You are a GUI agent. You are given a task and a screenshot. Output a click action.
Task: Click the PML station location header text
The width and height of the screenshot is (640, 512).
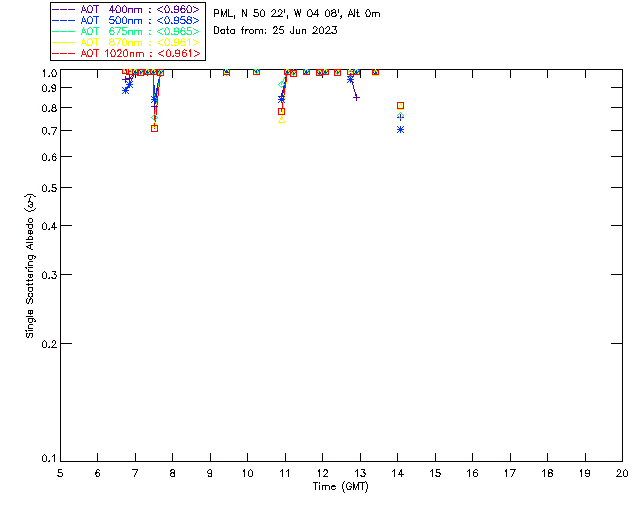(x=297, y=14)
